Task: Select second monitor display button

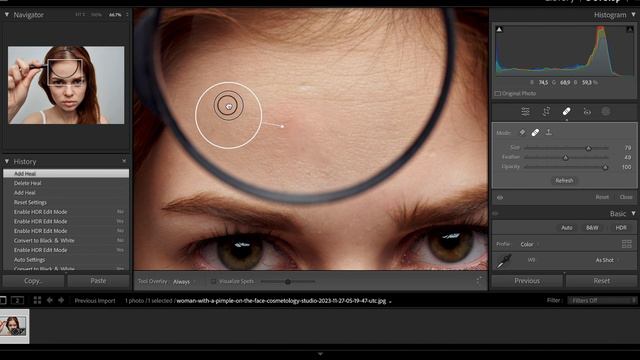Action: pyautogui.click(x=17, y=300)
